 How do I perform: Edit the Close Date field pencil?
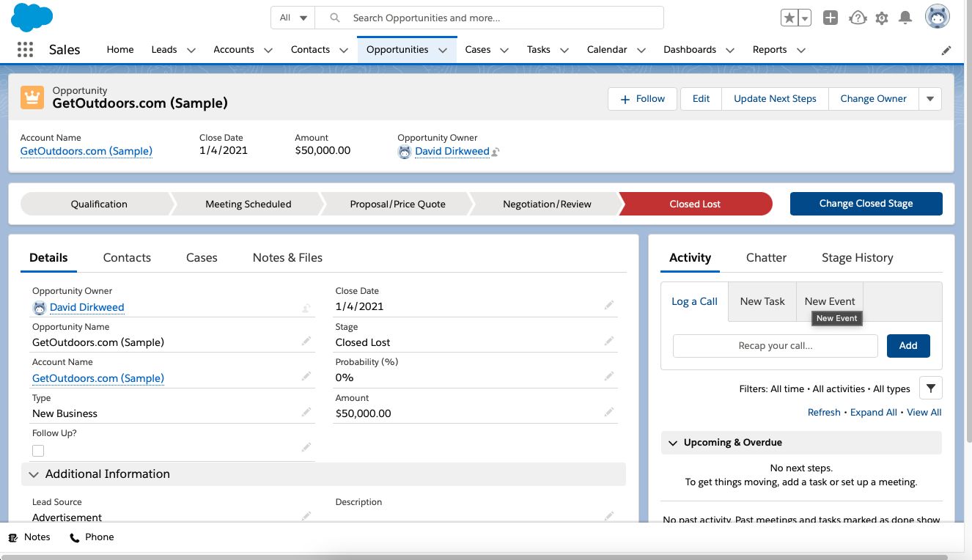coord(608,306)
